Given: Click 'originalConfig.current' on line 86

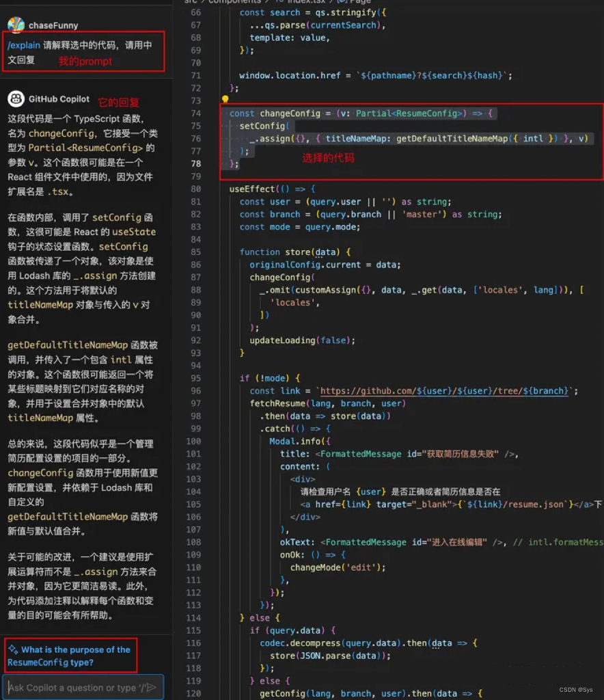Looking at the screenshot, I should point(305,265).
